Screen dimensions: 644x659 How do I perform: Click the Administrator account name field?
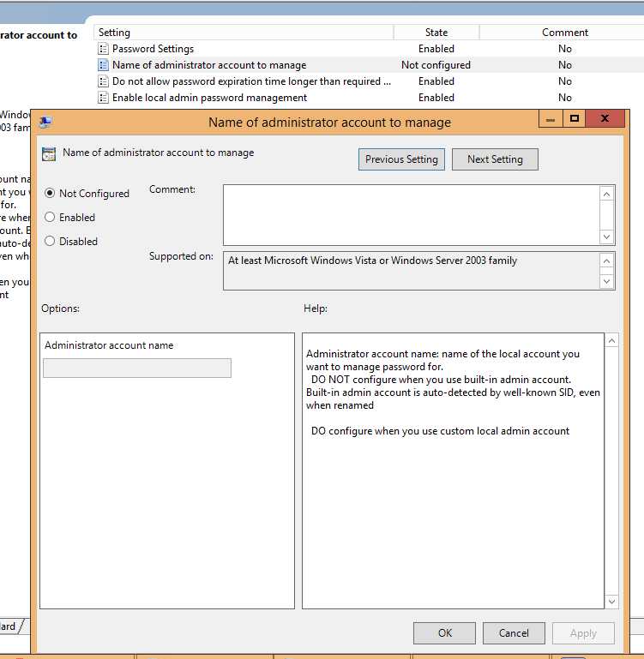(137, 368)
